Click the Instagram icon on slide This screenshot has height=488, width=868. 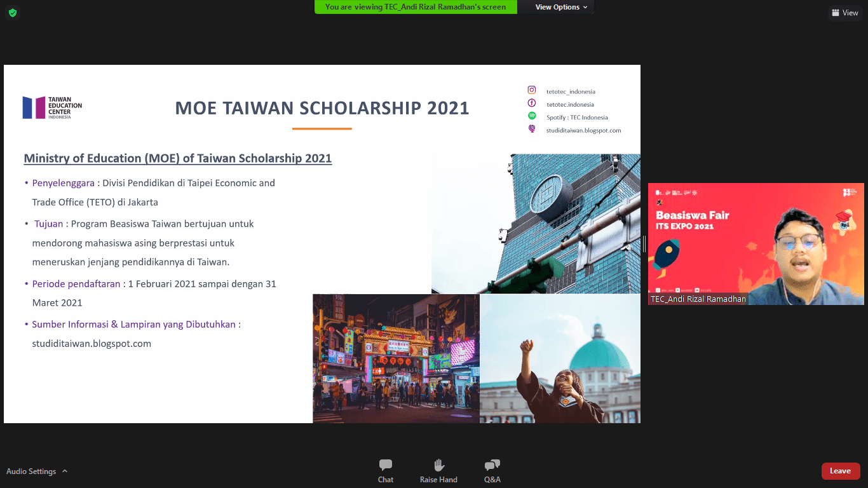tap(532, 90)
